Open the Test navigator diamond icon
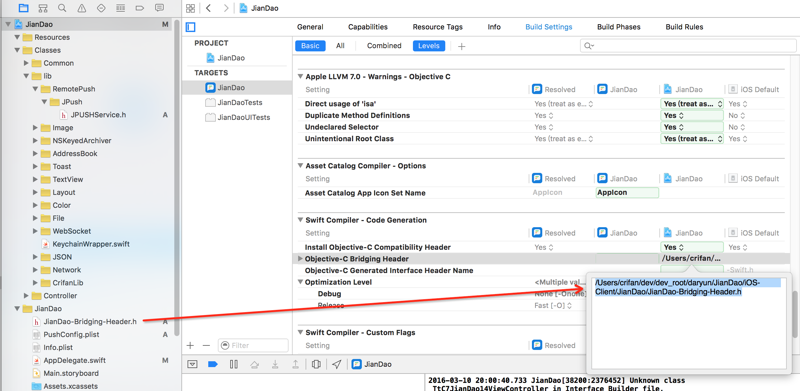This screenshot has width=800, height=391. tap(101, 8)
